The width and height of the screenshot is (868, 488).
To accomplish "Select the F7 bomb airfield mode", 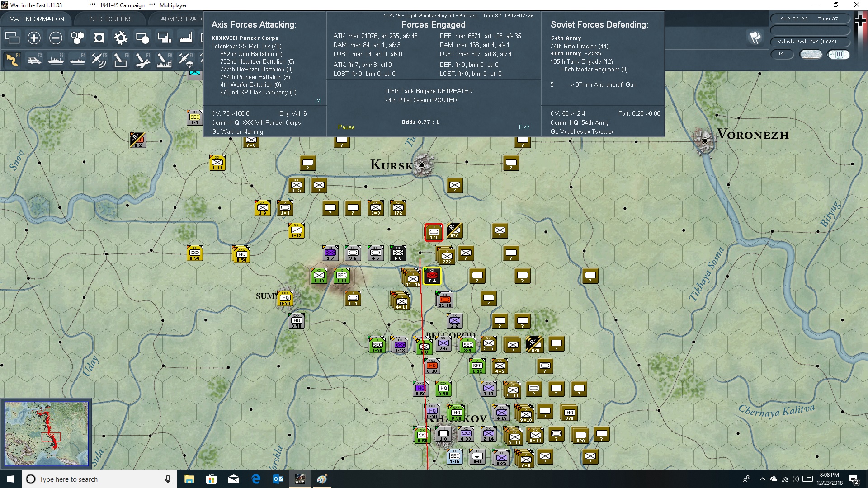I will click(142, 60).
